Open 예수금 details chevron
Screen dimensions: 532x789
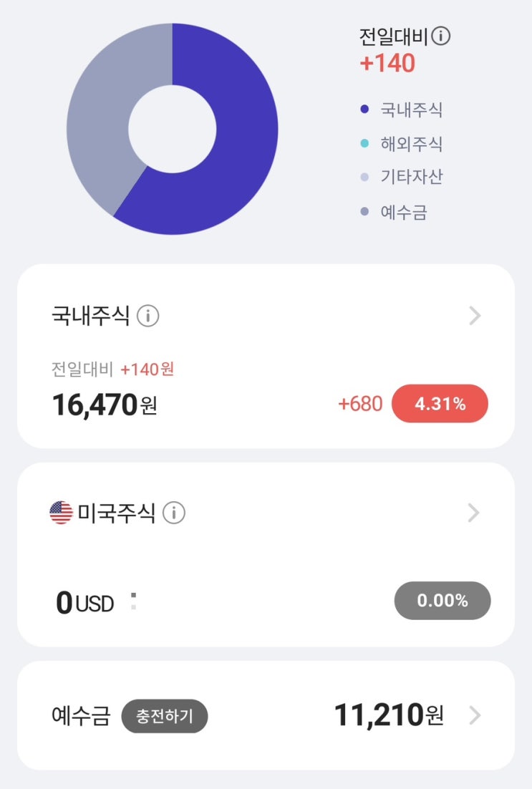pos(474,715)
